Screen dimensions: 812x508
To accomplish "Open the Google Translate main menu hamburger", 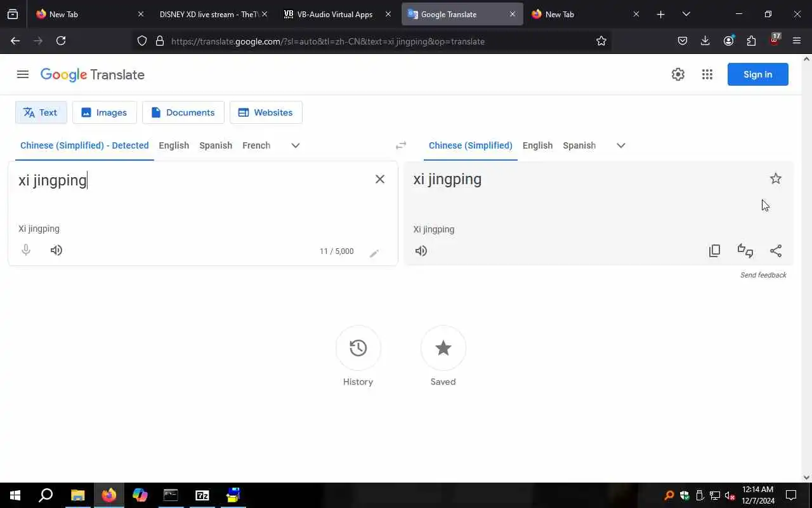I will coord(23,74).
